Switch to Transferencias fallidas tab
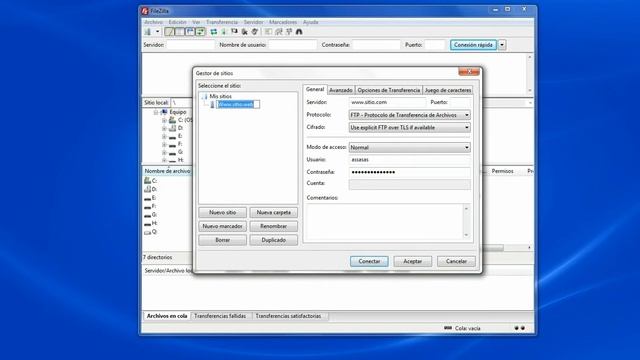The image size is (640, 360). pos(220,316)
